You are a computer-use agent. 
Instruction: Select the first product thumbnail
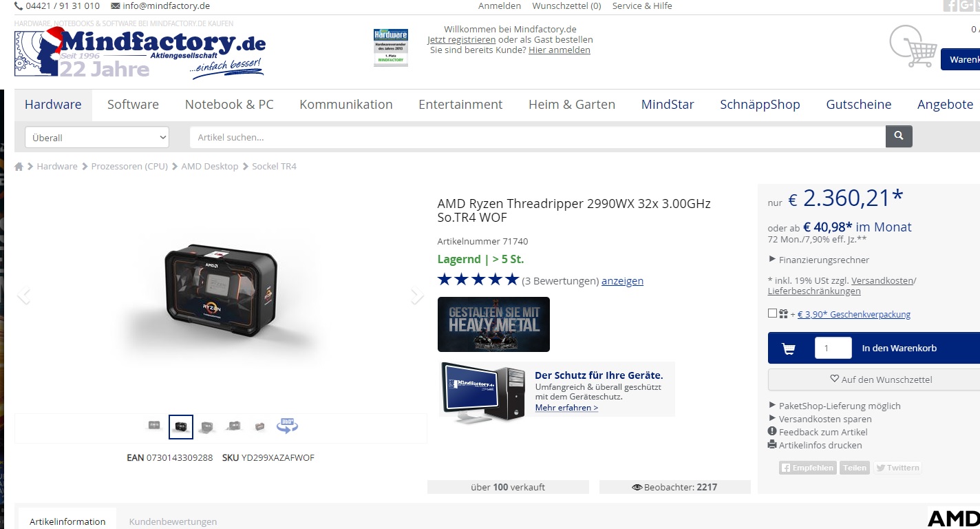154,426
